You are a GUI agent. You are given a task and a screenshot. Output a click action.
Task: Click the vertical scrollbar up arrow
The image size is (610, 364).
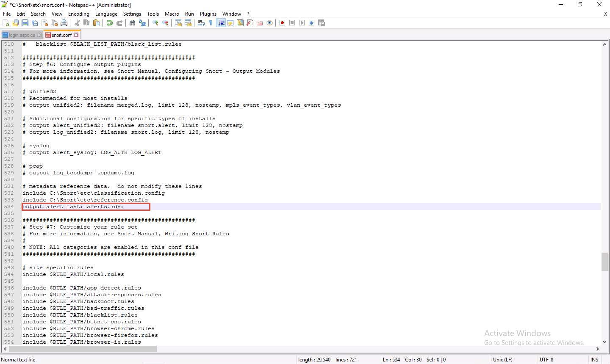click(x=604, y=44)
